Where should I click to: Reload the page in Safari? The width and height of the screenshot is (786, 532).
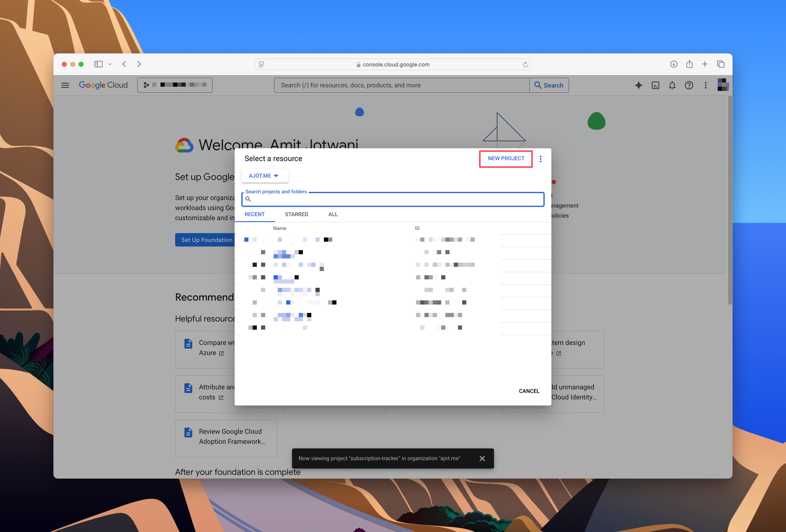[x=525, y=65]
